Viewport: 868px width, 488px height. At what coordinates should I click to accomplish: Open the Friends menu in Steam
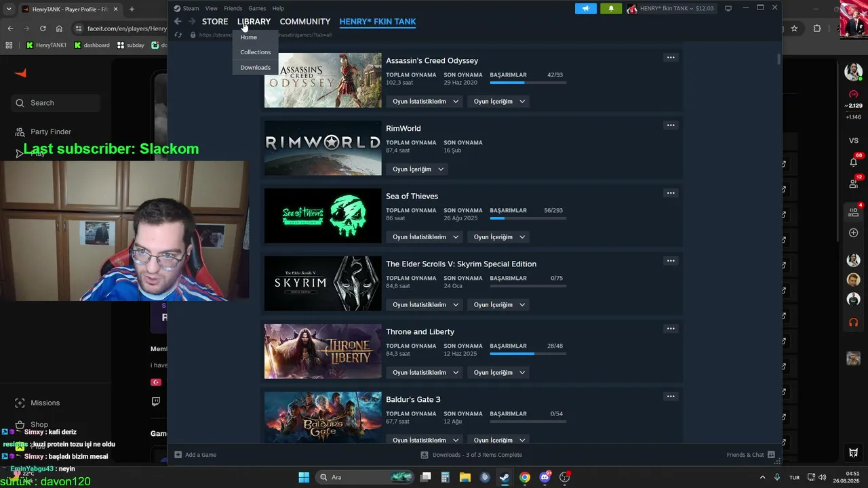(233, 8)
